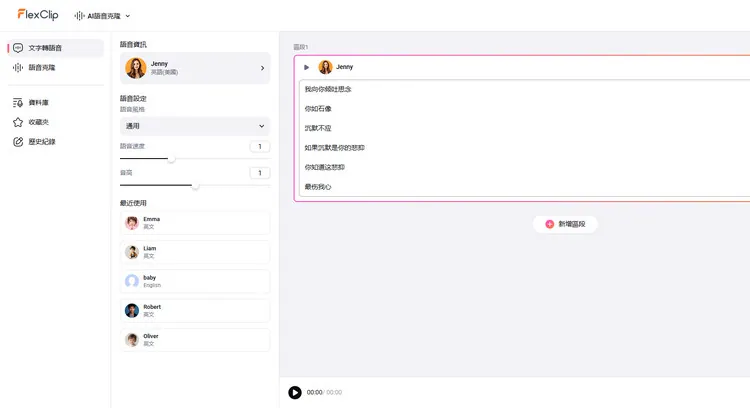The image size is (750, 408).
Task: Click the voice speed value field
Action: [x=260, y=146]
